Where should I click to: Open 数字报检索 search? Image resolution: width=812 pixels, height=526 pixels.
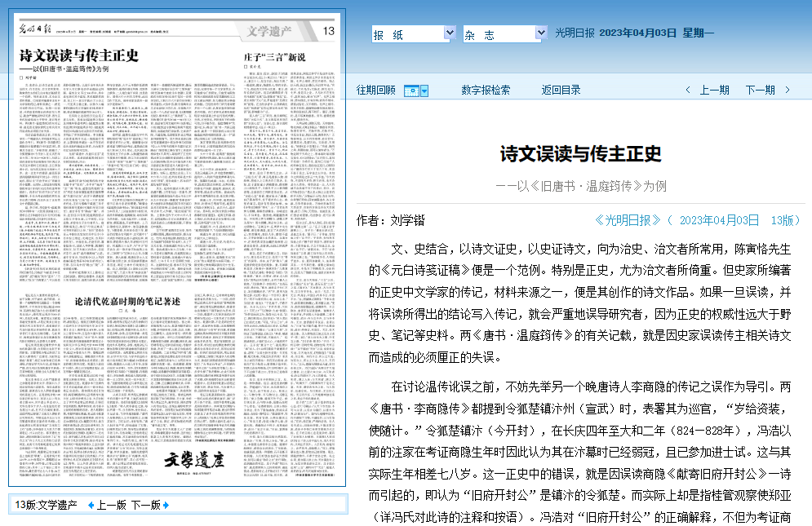coord(486,90)
